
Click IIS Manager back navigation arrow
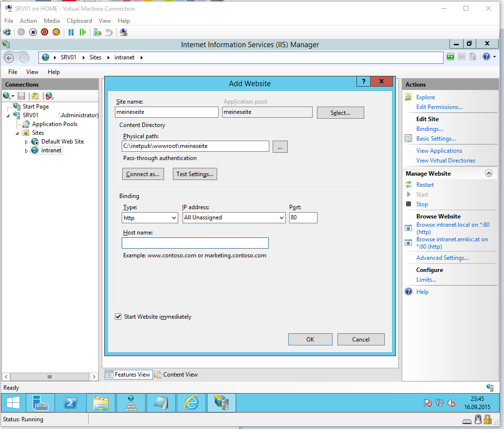[x=9, y=58]
